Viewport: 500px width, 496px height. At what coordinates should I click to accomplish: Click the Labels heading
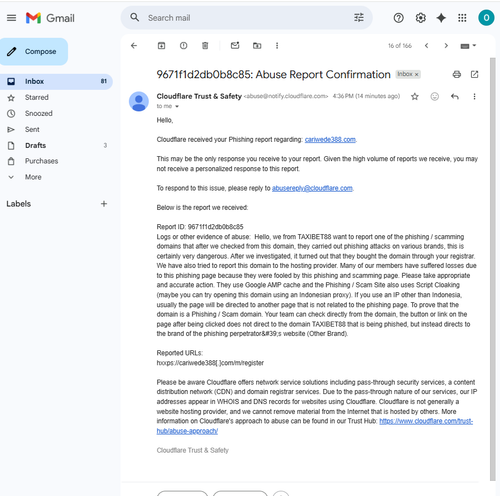(19, 204)
